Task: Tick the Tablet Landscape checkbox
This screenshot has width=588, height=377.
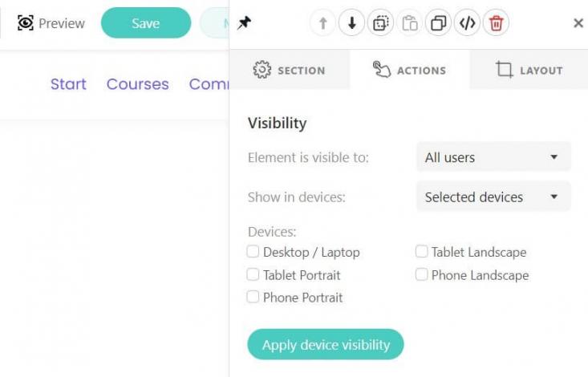Action: tap(422, 252)
